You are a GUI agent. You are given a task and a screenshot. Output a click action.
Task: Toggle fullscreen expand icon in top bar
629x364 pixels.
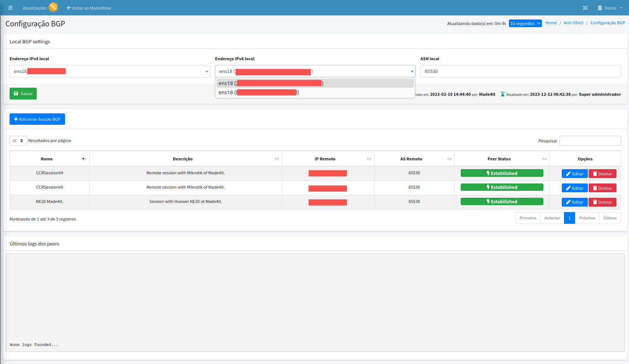585,8
